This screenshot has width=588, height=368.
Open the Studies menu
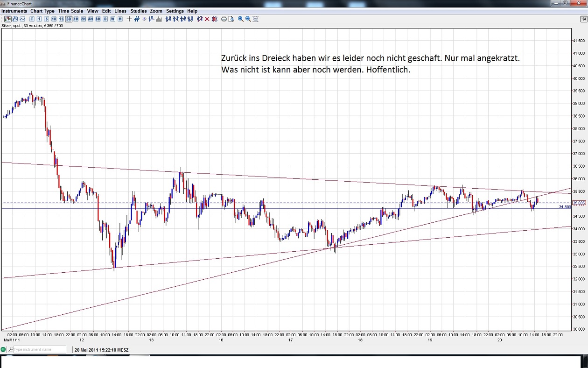[x=139, y=11]
